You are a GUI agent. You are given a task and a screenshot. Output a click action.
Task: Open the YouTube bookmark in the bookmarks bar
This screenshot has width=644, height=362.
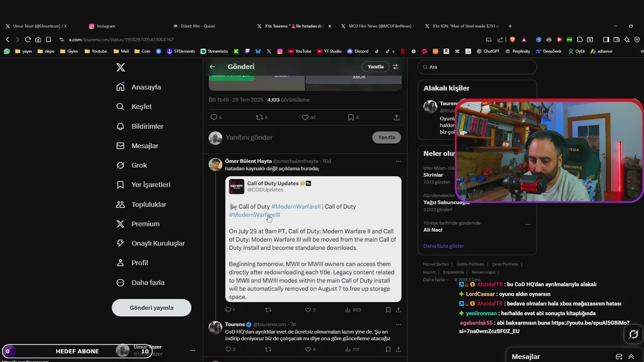pos(300,51)
